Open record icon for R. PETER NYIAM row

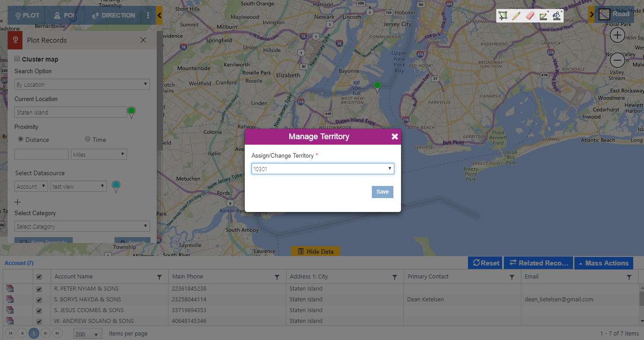coord(10,288)
